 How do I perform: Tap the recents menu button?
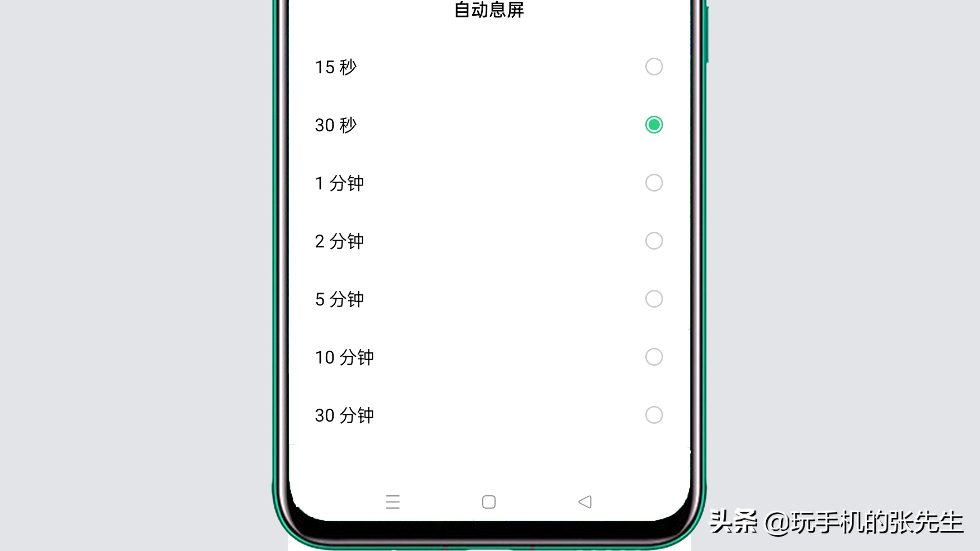[x=392, y=501]
